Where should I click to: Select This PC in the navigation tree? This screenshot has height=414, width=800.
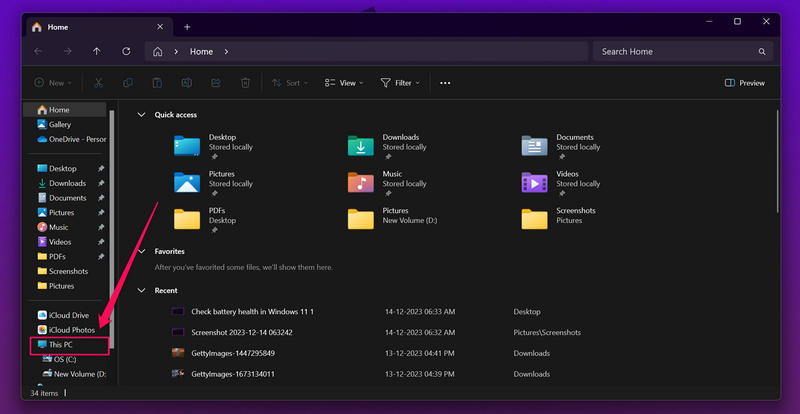tap(60, 344)
